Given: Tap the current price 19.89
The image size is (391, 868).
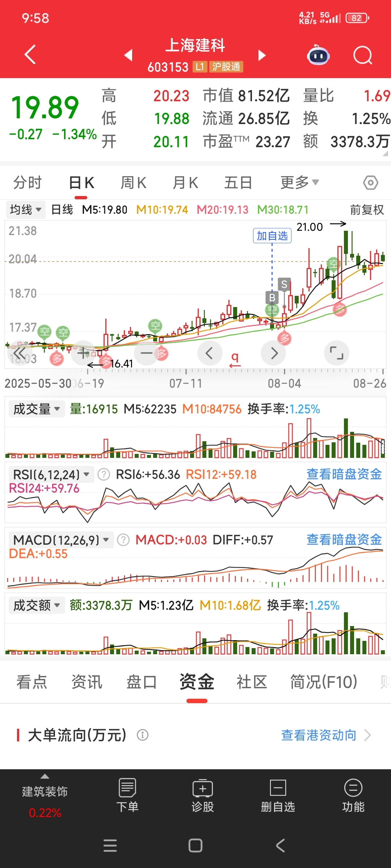Looking at the screenshot, I should pyautogui.click(x=45, y=108).
